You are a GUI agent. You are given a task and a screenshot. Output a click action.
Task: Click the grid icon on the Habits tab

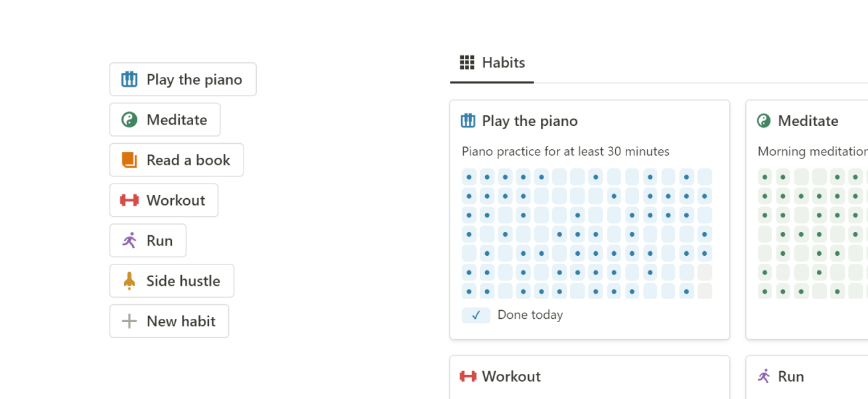tap(467, 63)
